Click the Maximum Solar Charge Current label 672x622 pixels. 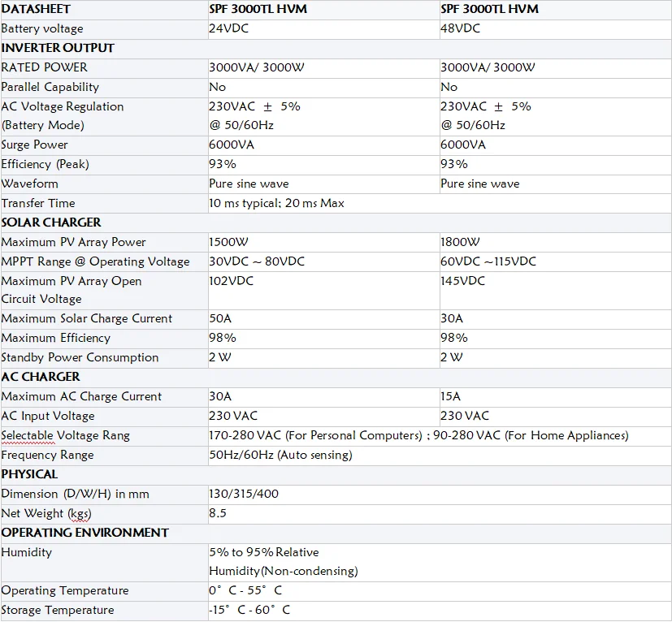tap(87, 318)
